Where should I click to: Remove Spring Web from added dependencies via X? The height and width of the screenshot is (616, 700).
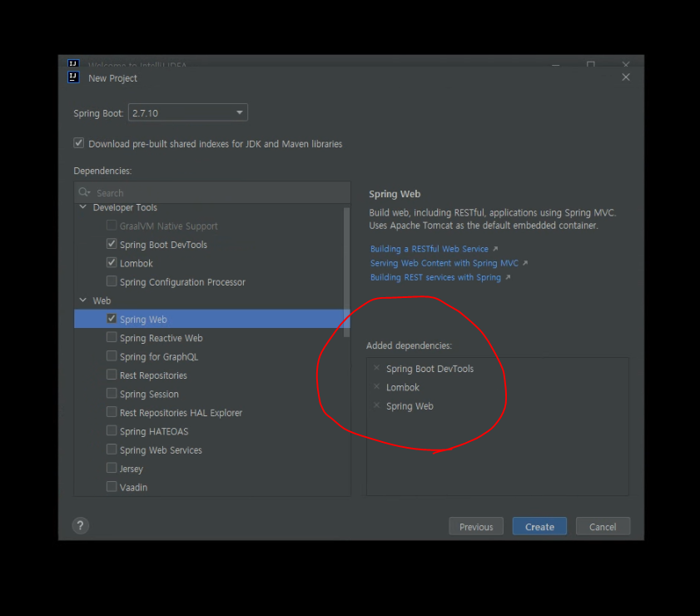click(x=377, y=405)
